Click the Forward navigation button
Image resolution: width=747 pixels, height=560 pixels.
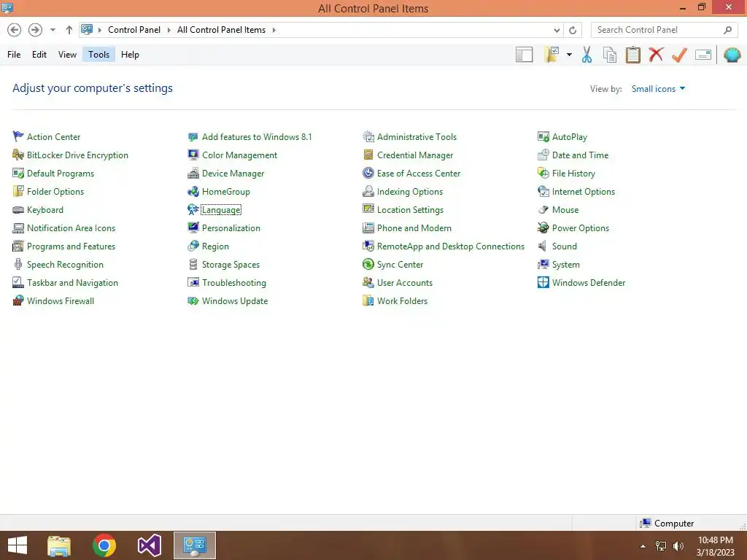(x=35, y=30)
